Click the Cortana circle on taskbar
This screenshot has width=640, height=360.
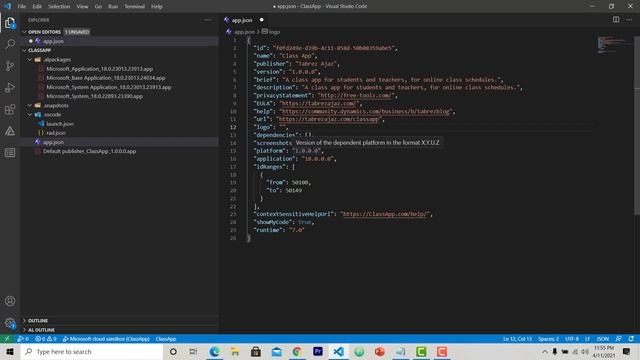[x=173, y=351]
